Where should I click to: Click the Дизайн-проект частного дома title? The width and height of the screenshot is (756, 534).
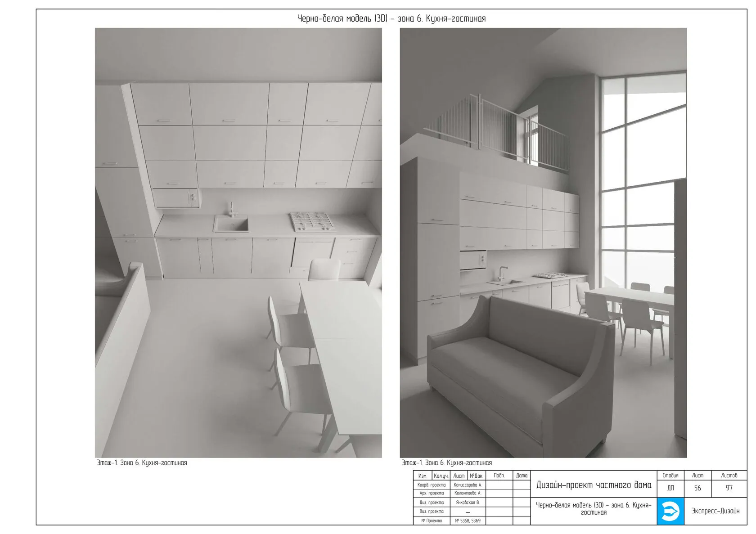(594, 485)
